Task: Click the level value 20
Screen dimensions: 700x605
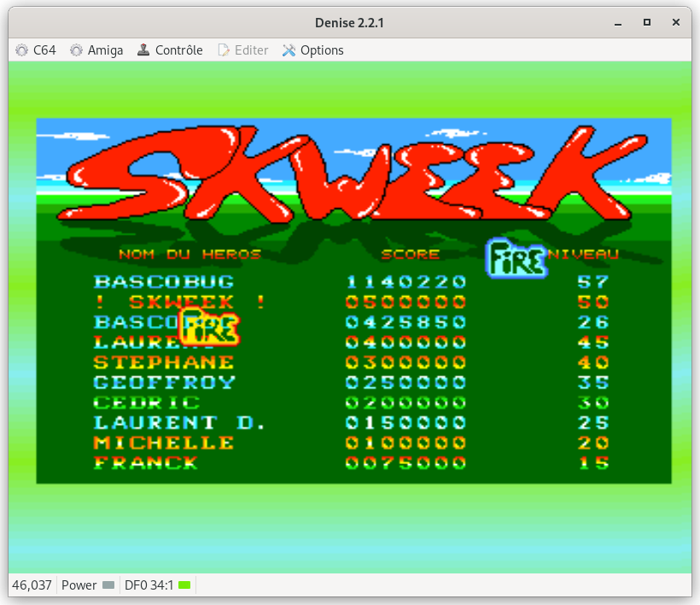Action: [593, 443]
